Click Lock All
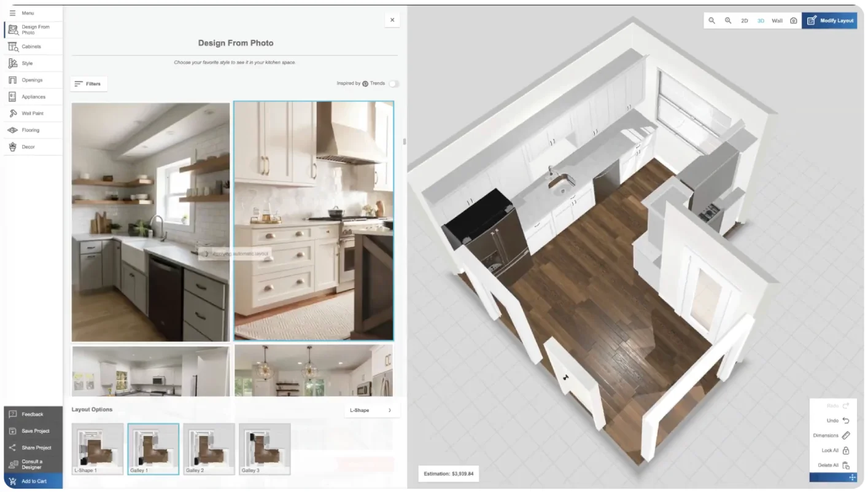868x492 pixels. (835, 450)
